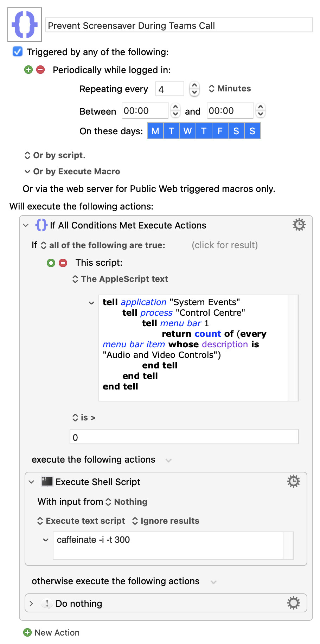
Task: Open the 'all of the following are true' menu
Action: [103, 245]
